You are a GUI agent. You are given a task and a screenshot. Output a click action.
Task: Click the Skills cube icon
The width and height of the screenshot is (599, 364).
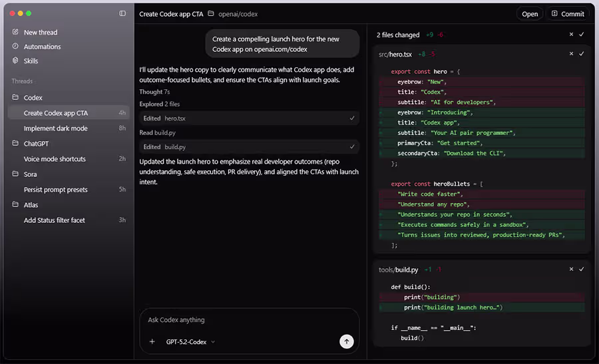15,61
